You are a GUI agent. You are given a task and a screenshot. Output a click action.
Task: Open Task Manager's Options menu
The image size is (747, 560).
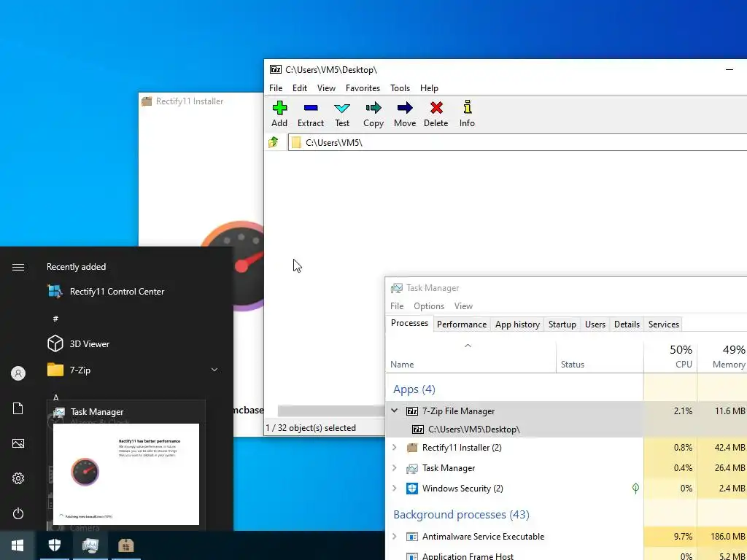(429, 306)
